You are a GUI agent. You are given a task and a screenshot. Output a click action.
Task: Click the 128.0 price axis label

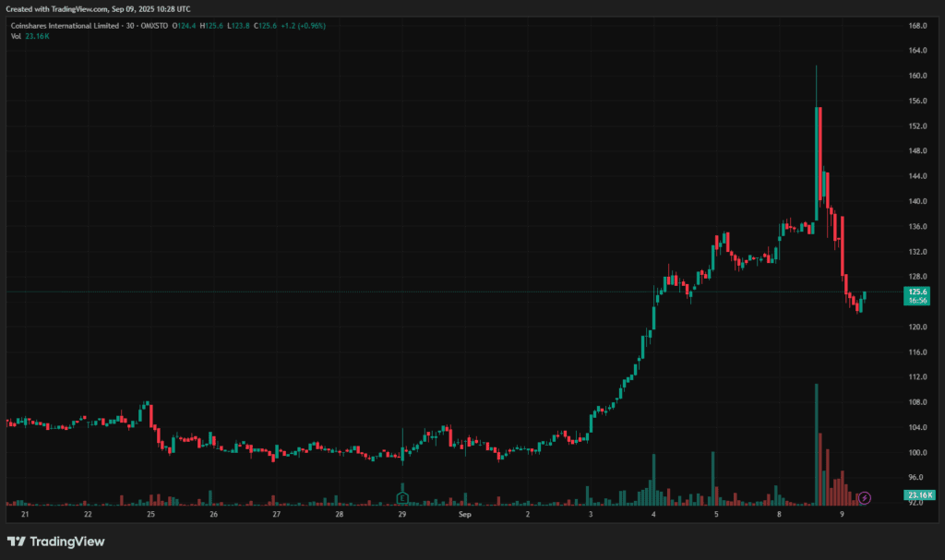pos(917,277)
